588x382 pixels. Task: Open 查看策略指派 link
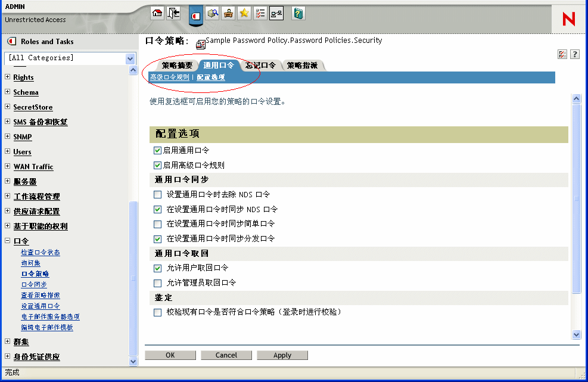(41, 296)
